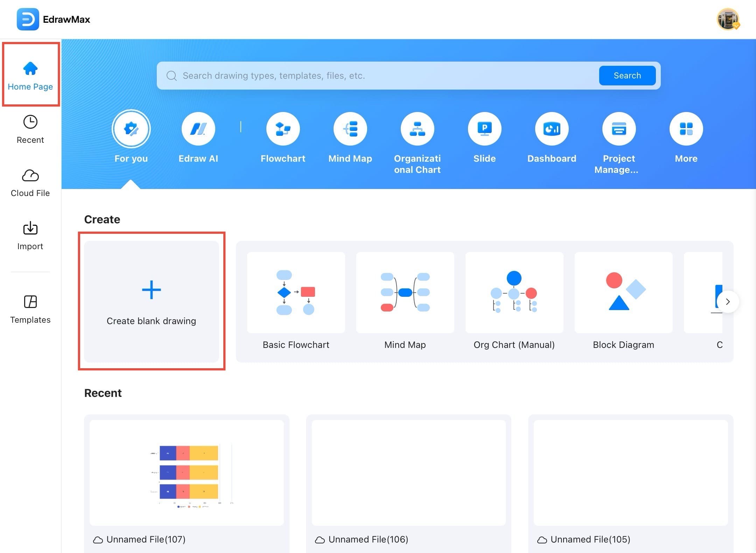The width and height of the screenshot is (756, 553).
Task: Open the Mind Map creation icon
Action: (350, 129)
